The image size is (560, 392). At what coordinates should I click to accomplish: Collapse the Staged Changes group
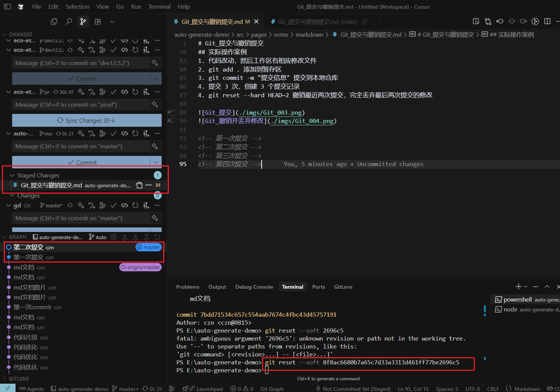click(x=12, y=176)
